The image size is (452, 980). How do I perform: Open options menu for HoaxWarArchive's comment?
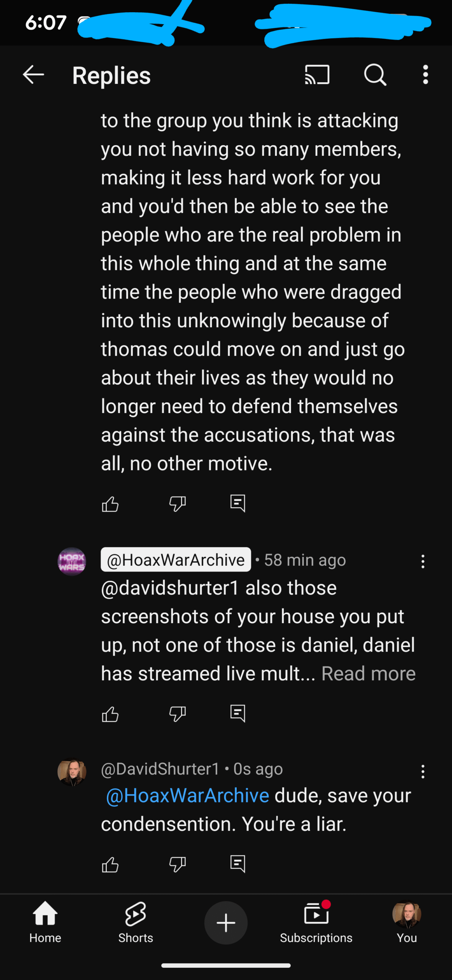point(423,561)
